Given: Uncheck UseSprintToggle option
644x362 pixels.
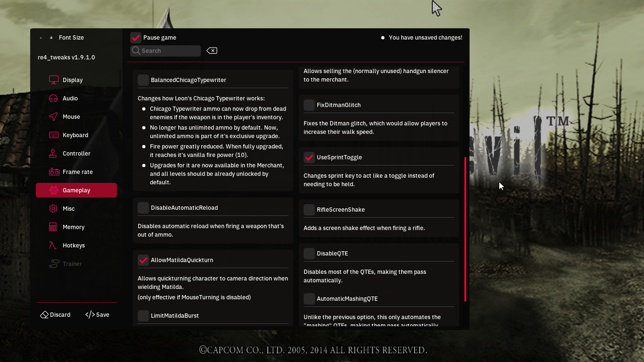Looking at the screenshot, I should click(x=309, y=157).
